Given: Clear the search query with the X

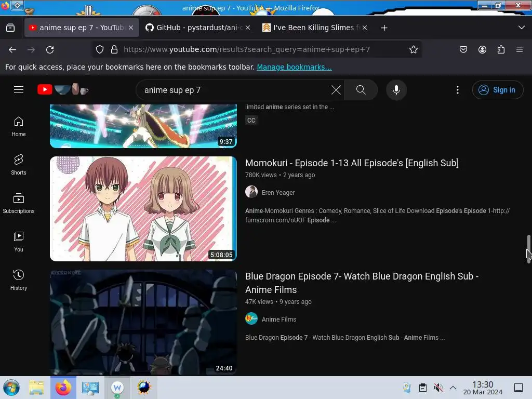Looking at the screenshot, I should (336, 90).
